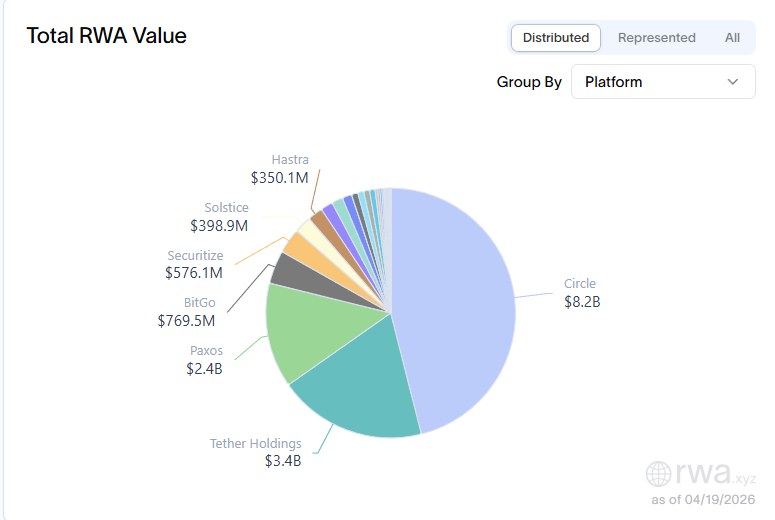The height and width of the screenshot is (520, 775).
Task: Click the Group By label
Action: click(x=529, y=82)
